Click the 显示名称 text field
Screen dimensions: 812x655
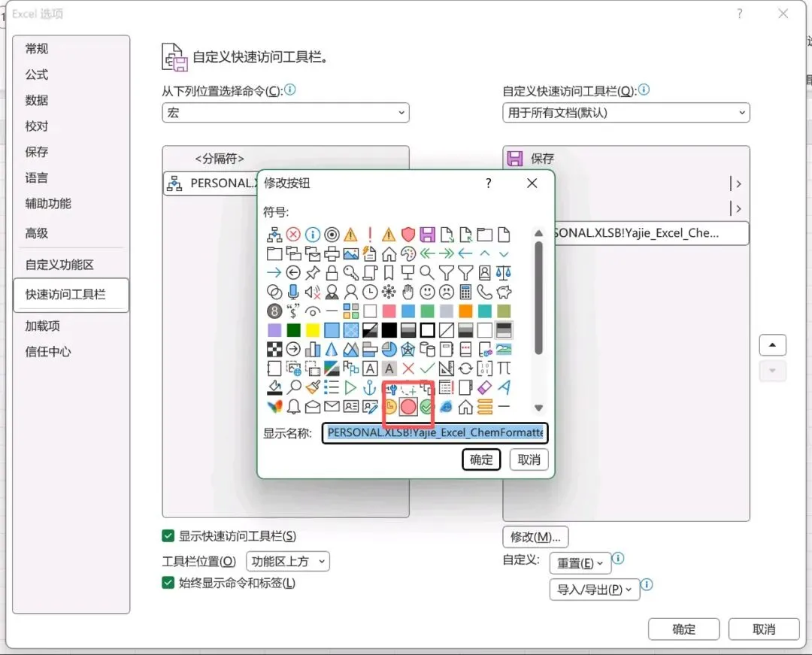click(435, 433)
